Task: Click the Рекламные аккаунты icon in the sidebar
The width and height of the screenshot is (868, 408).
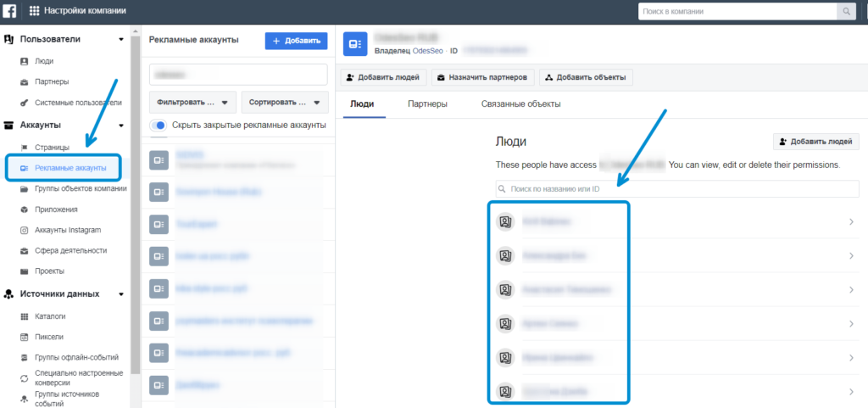Action: tap(24, 168)
